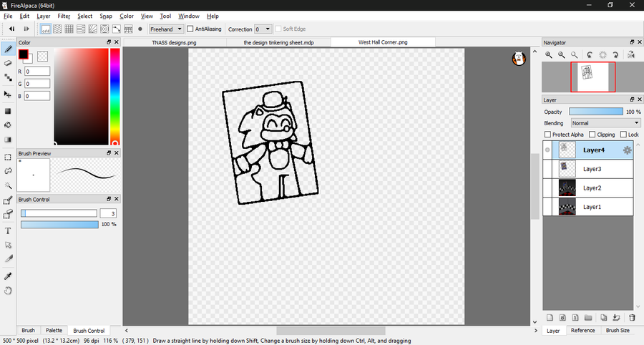Click the black foreground color swatch
644x345 pixels.
[x=24, y=54]
